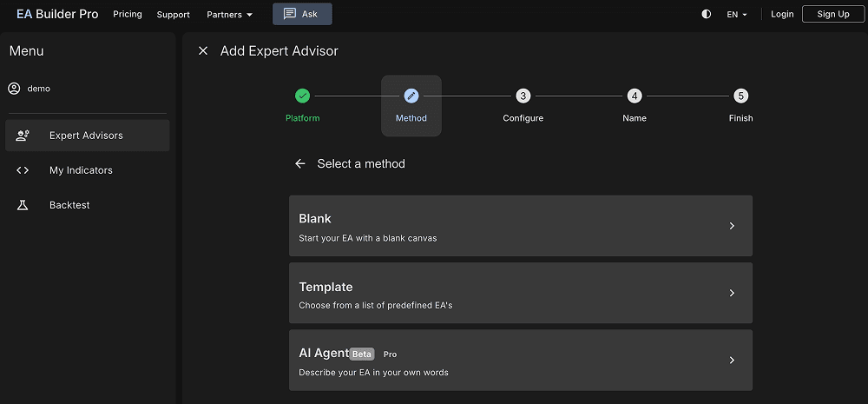
Task: Toggle the dark/light theme icon
Action: click(x=707, y=15)
